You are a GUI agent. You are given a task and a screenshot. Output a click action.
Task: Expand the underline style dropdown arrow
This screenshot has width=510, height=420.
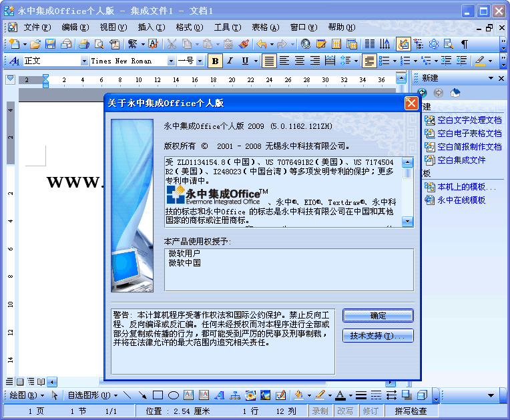(x=256, y=61)
